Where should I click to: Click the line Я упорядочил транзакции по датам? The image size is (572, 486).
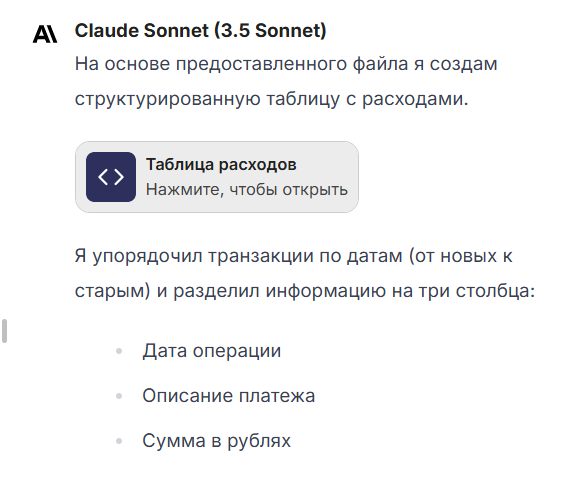click(294, 256)
